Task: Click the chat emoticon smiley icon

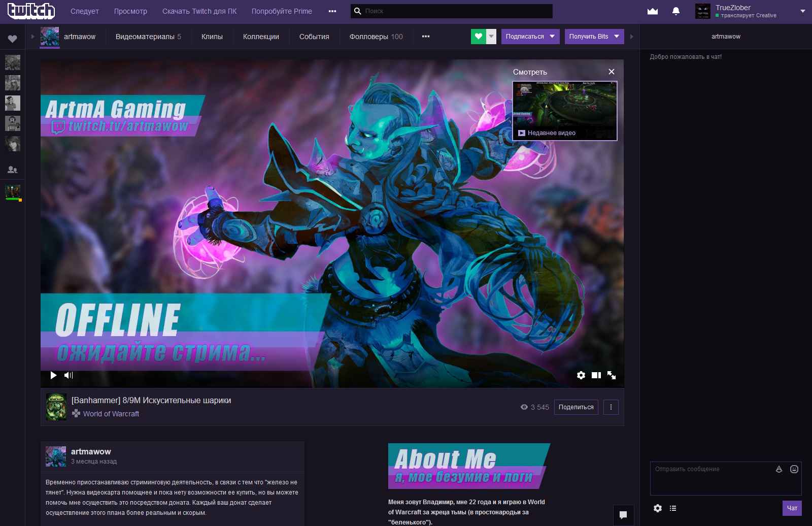Action: click(x=794, y=469)
